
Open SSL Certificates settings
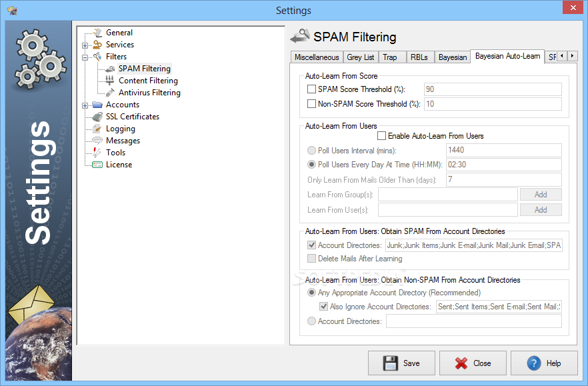click(x=133, y=117)
